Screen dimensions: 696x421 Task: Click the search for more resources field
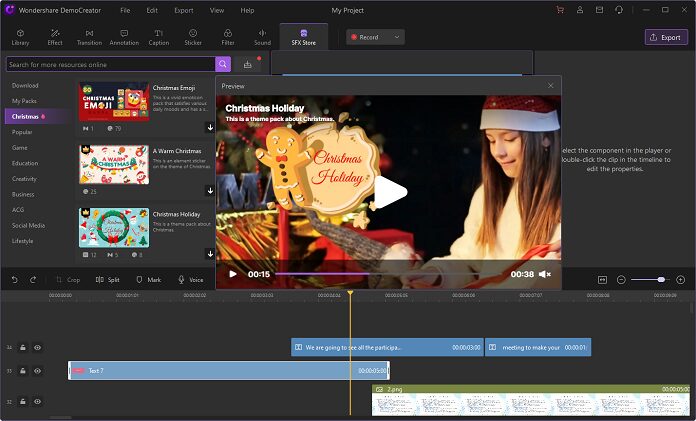pos(111,64)
